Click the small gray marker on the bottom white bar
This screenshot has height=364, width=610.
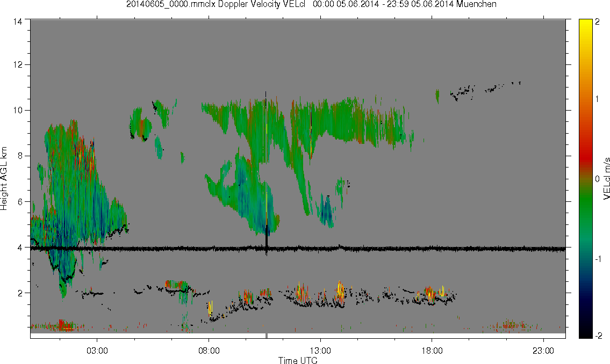(x=267, y=336)
